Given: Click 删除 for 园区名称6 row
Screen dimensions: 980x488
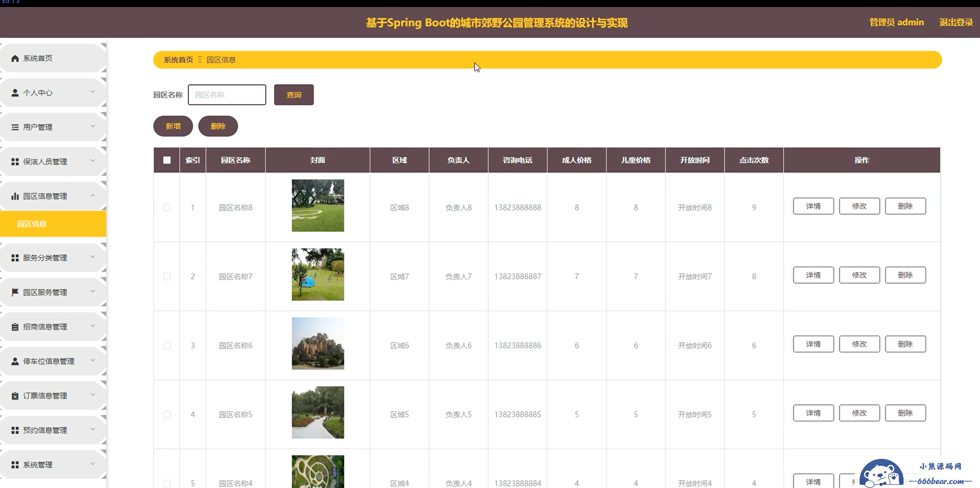Looking at the screenshot, I should point(905,344).
